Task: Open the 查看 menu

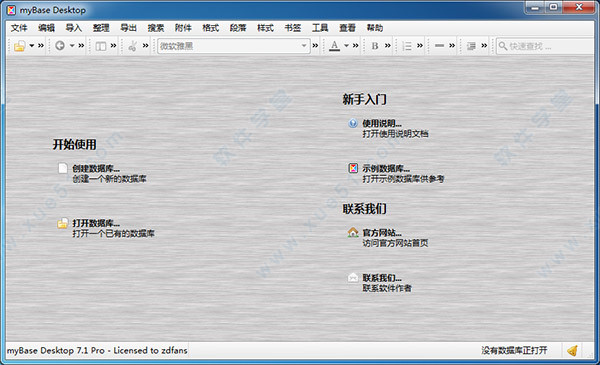Action: (347, 28)
